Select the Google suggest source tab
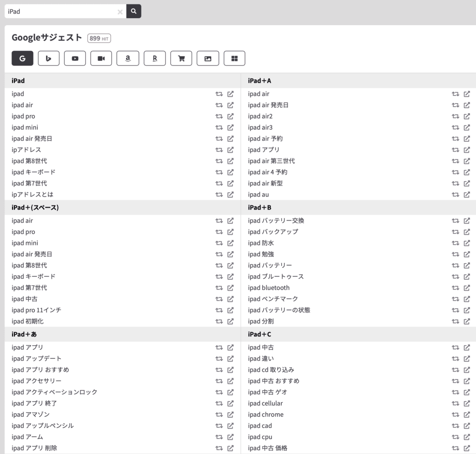Screen dimensions: 476x454 point(22,58)
